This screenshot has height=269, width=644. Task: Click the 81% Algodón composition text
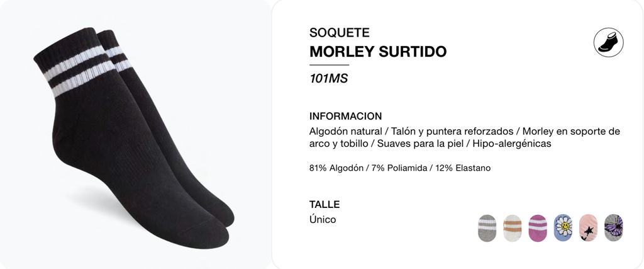pyautogui.click(x=336, y=168)
